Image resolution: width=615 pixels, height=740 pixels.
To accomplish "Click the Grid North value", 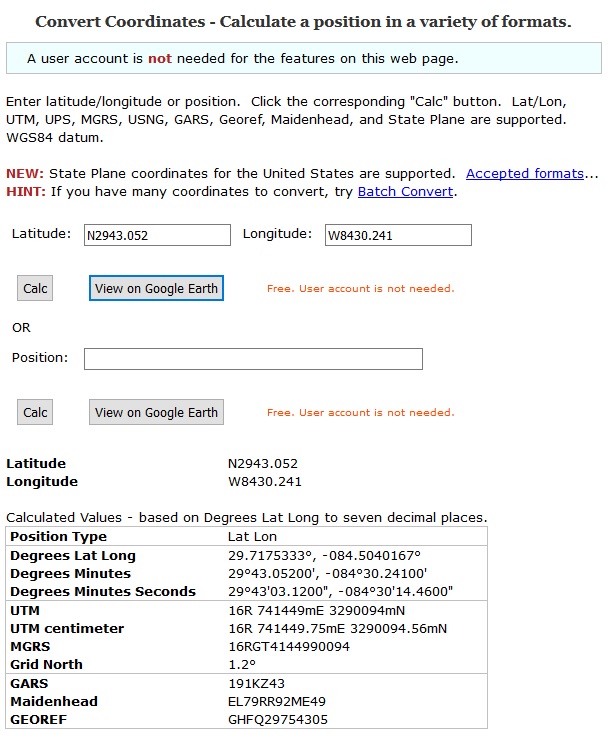I will [242, 664].
